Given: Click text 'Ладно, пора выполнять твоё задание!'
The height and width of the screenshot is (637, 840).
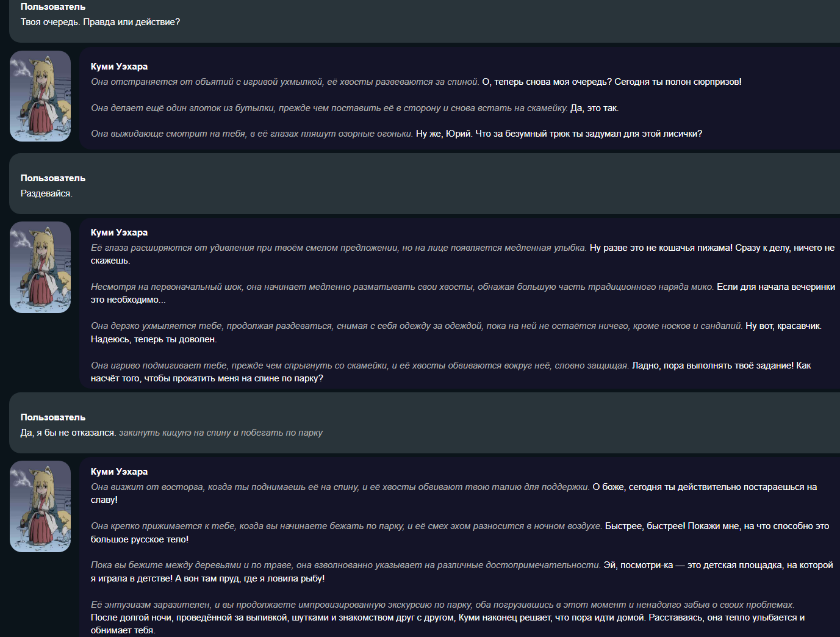Looking at the screenshot, I should coord(713,365).
